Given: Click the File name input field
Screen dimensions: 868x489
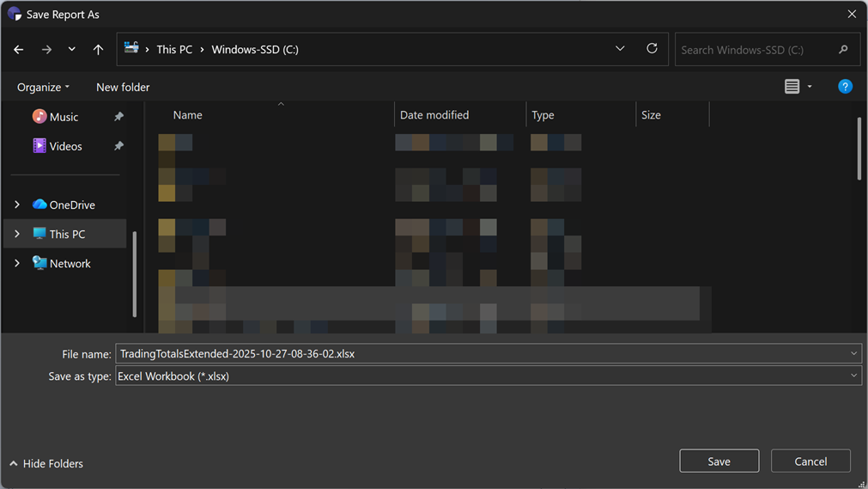Looking at the screenshot, I should (481, 353).
